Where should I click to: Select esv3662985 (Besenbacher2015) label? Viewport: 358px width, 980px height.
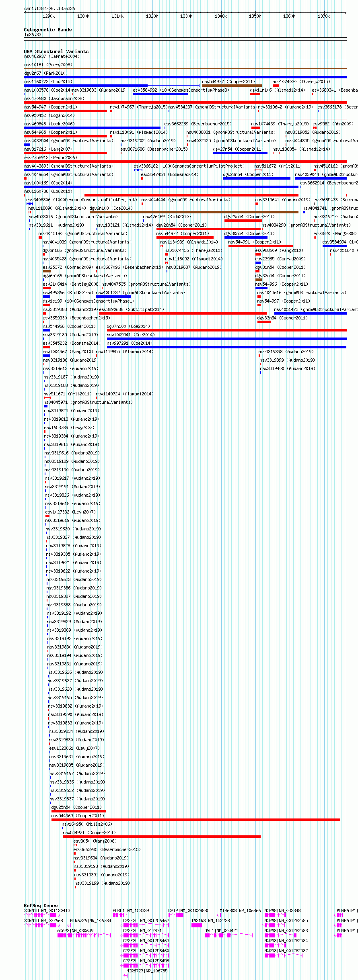(107, 850)
